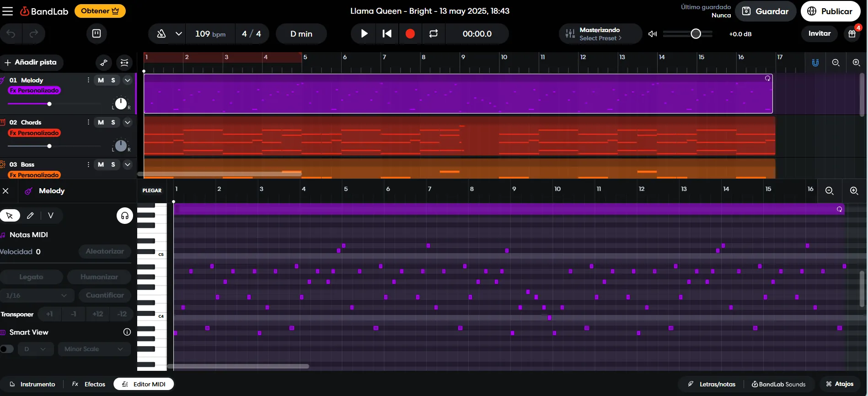Expand the 03 Bass track chevron
The width and height of the screenshot is (868, 396).
pyautogui.click(x=128, y=164)
